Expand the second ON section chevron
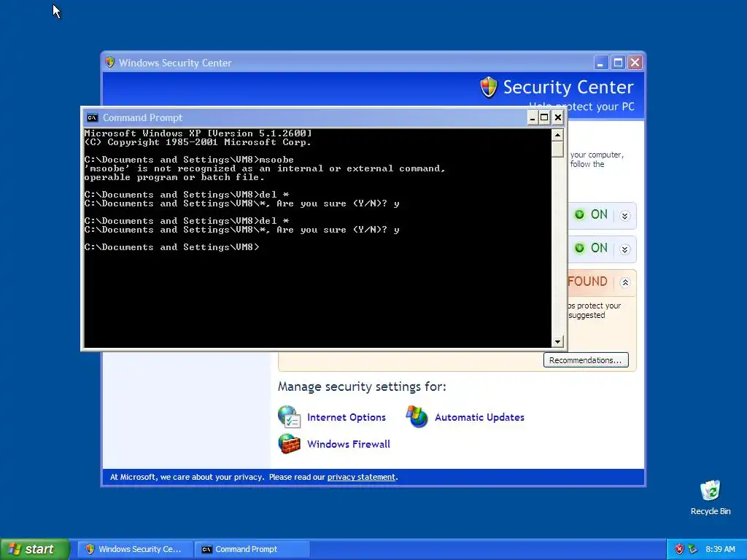This screenshot has width=747, height=560. coord(625,249)
